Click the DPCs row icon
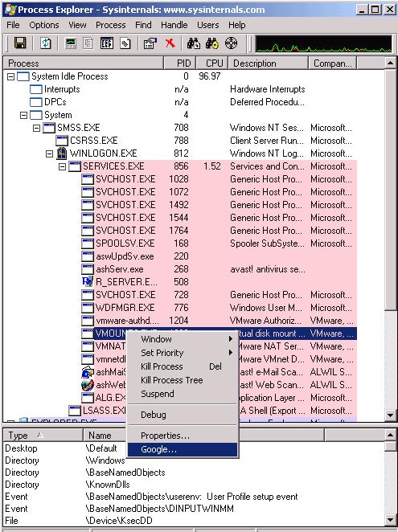The width and height of the screenshot is (398, 532). coord(36,102)
